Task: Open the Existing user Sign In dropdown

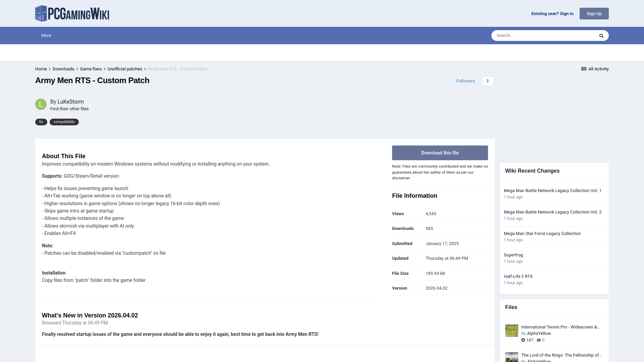Action: click(x=552, y=14)
